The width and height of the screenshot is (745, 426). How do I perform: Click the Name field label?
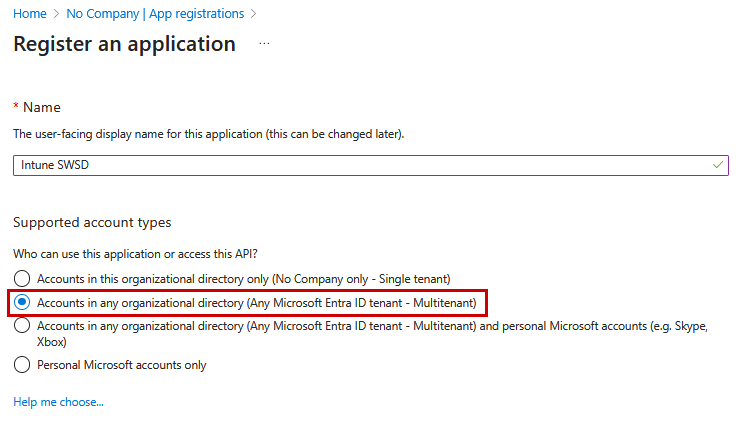coord(42,107)
